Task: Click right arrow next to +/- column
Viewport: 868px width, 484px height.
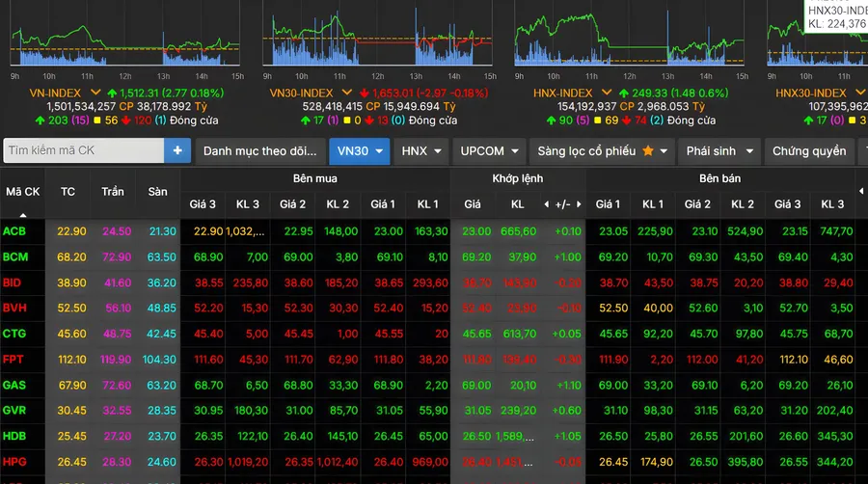Action: coord(579,204)
